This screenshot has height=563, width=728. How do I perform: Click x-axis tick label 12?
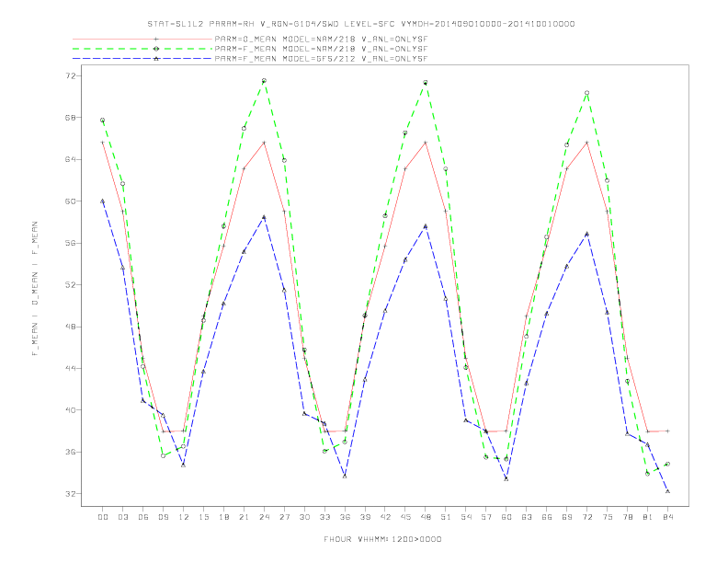tap(184, 517)
